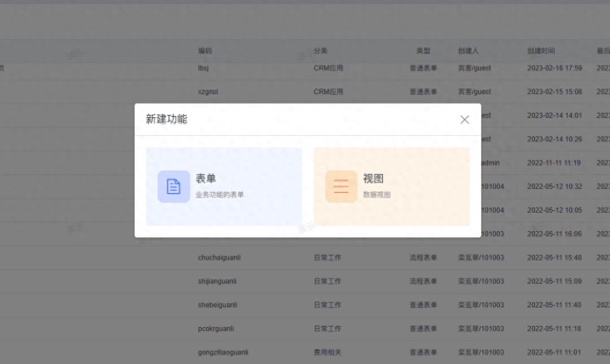
Task: Click CRM应用 in the lbsj row
Action: coord(328,68)
